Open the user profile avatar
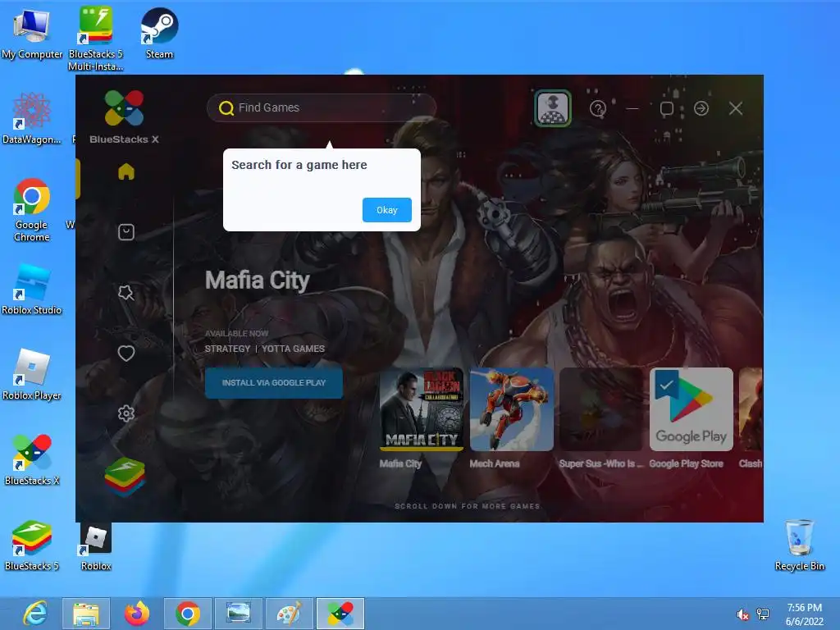Viewport: 840px width, 630px height. [553, 108]
